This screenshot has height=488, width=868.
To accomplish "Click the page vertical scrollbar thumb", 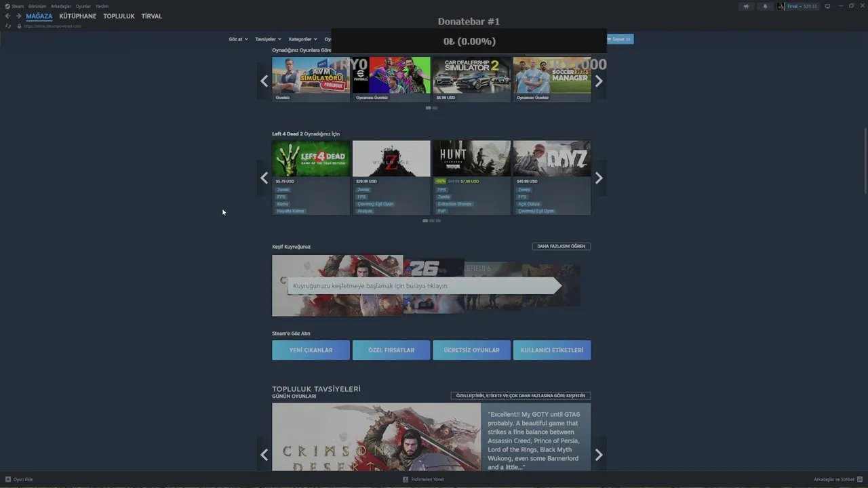I will [865, 160].
